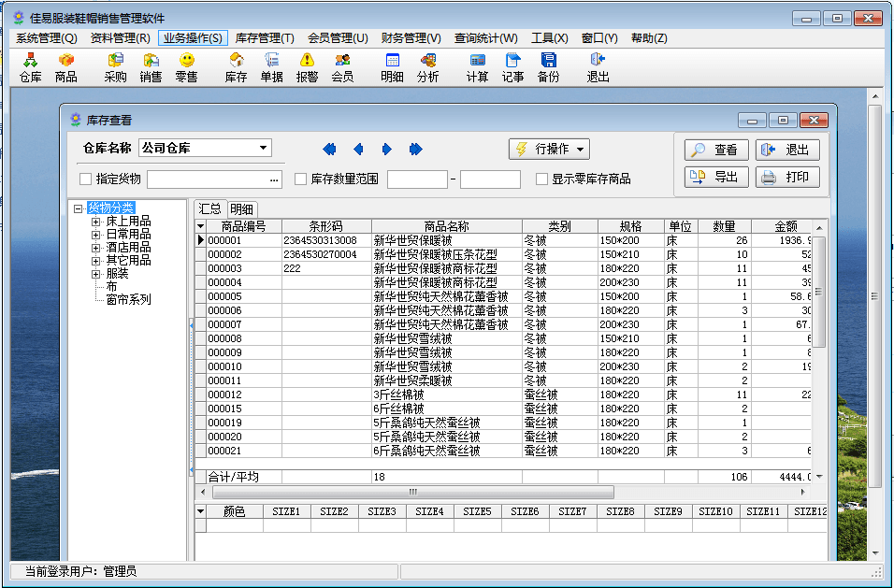Expand the 床上用品 tree node
Screen dimensions: 894x588
coord(95,222)
